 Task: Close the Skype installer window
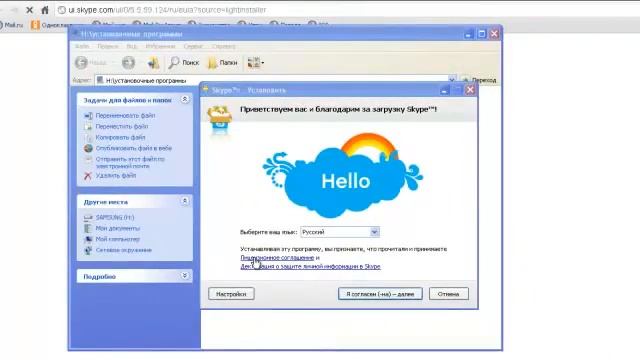tap(470, 90)
